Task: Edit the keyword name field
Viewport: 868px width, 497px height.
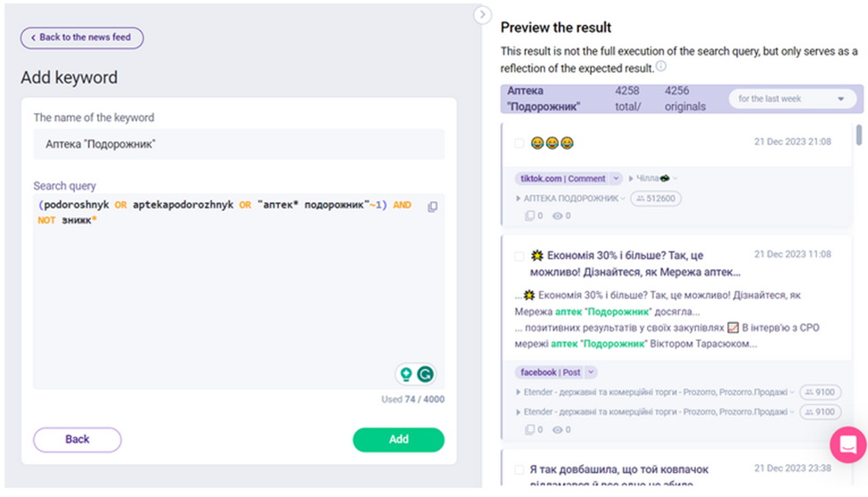Action: tap(239, 144)
